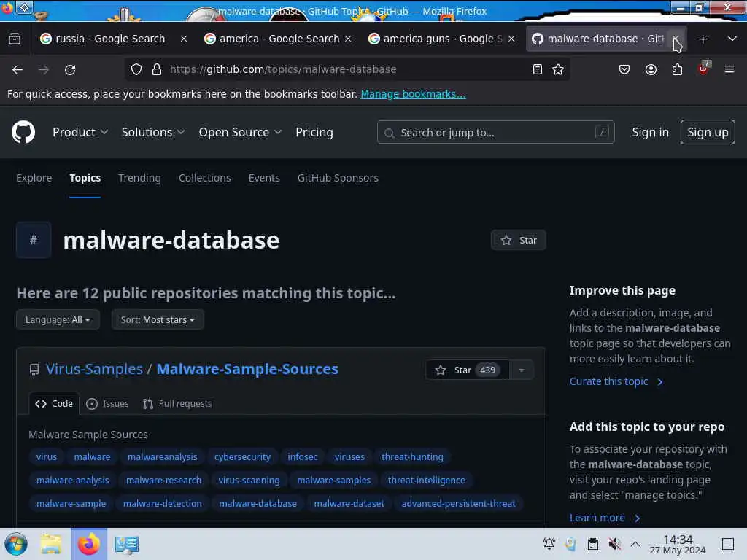The height and width of the screenshot is (560, 747).
Task: Open the Firefox View icon on the tab bar
Action: pos(15,39)
